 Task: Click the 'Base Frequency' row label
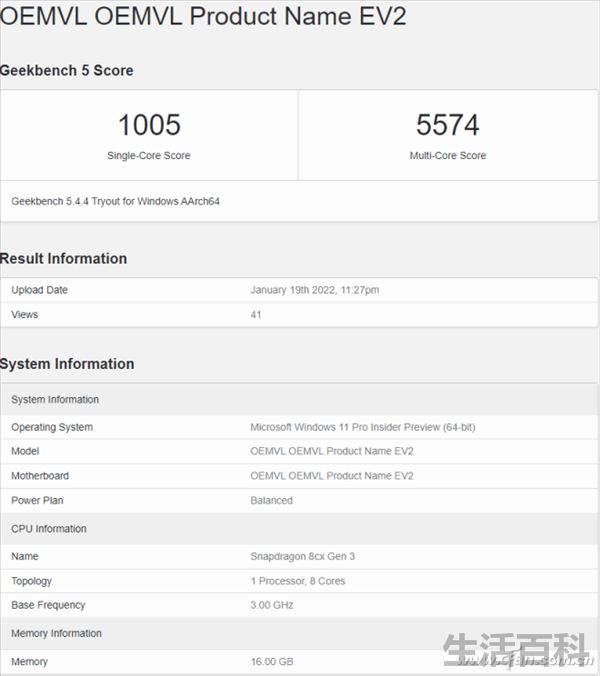pos(48,605)
